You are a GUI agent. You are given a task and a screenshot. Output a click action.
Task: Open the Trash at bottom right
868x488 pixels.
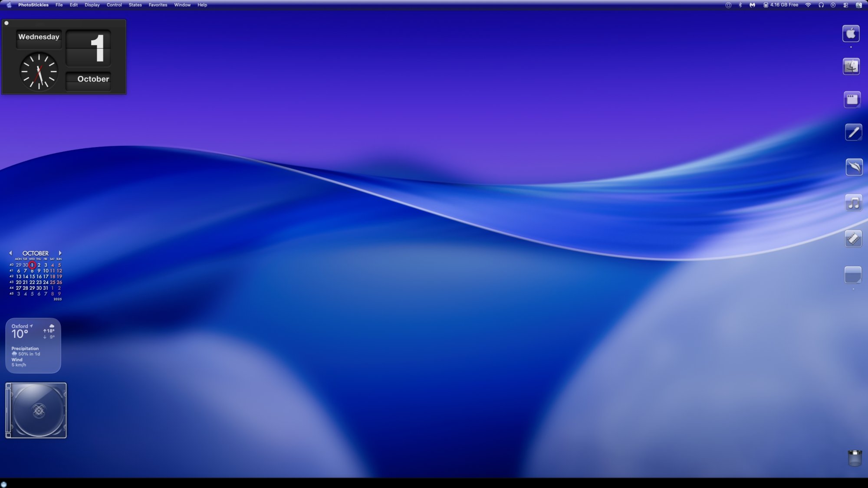coord(855,458)
